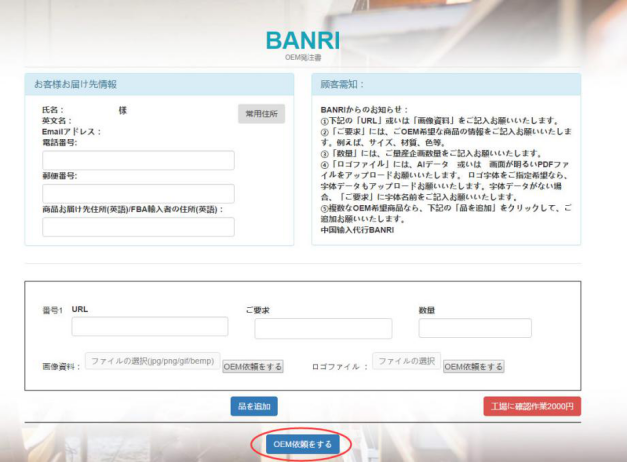Click OEM依頼をする beside the ロゴファイル chooser
This screenshot has width=627, height=462.
click(474, 367)
